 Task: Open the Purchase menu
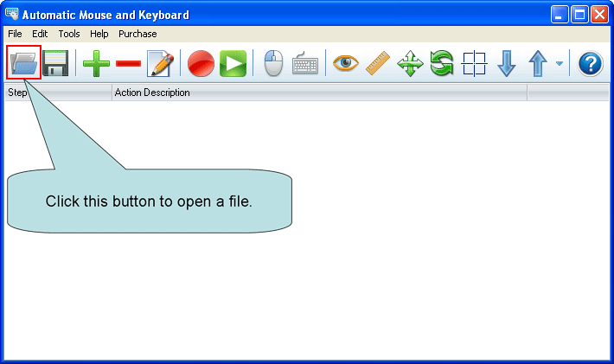coord(138,34)
